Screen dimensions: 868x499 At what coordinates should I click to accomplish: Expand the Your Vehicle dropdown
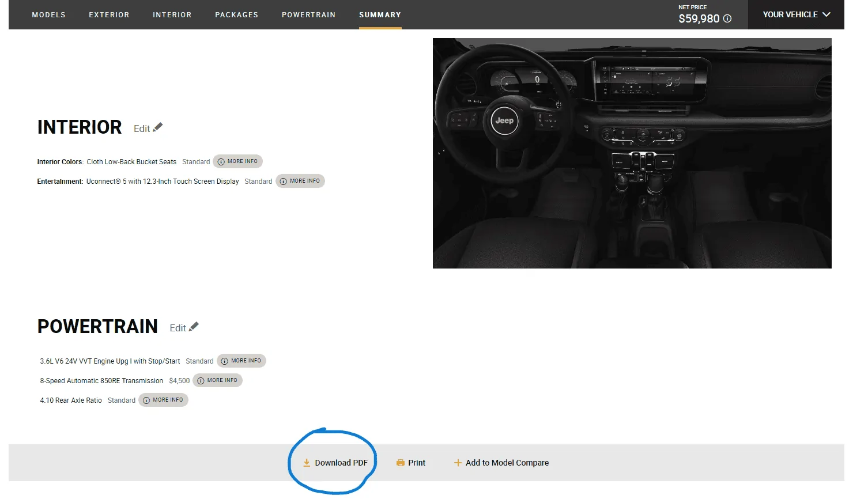[x=796, y=14]
